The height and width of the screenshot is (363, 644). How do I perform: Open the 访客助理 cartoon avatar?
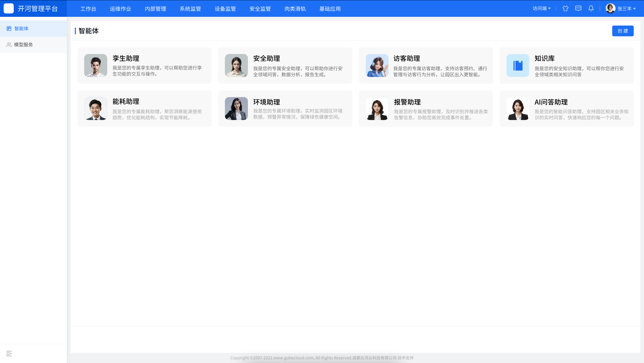click(377, 66)
